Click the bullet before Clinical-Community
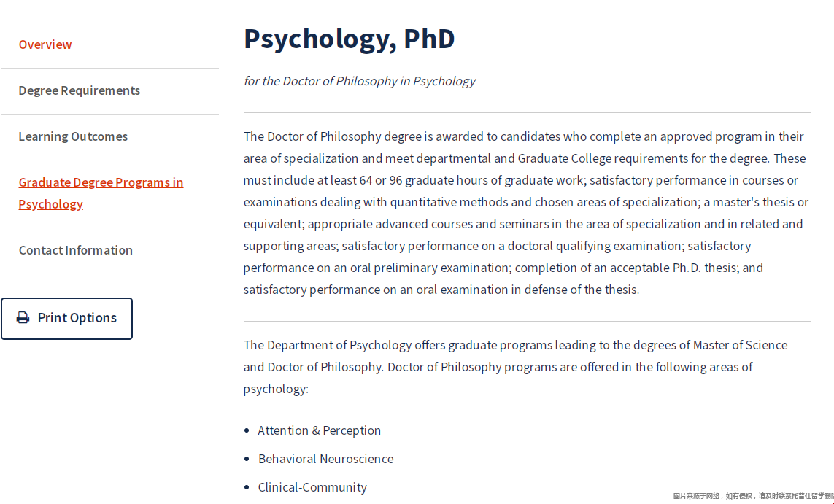The image size is (834, 504). click(247, 487)
